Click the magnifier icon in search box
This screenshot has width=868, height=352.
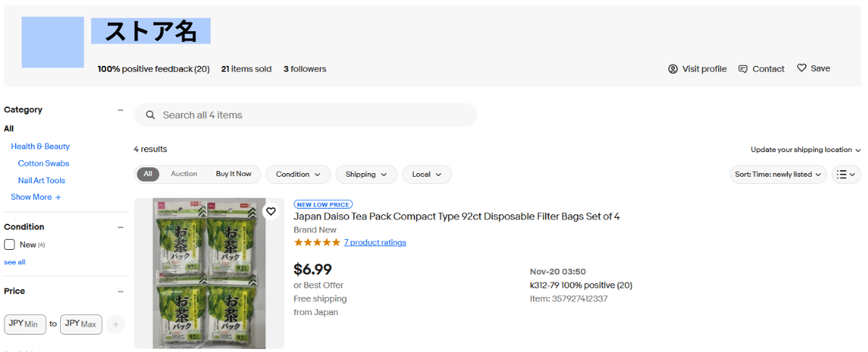[150, 115]
